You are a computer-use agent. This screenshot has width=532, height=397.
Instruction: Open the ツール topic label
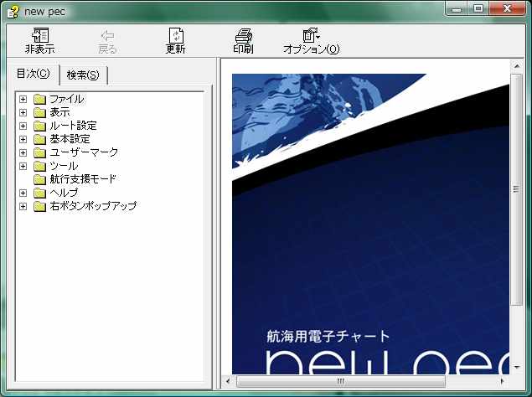(64, 166)
